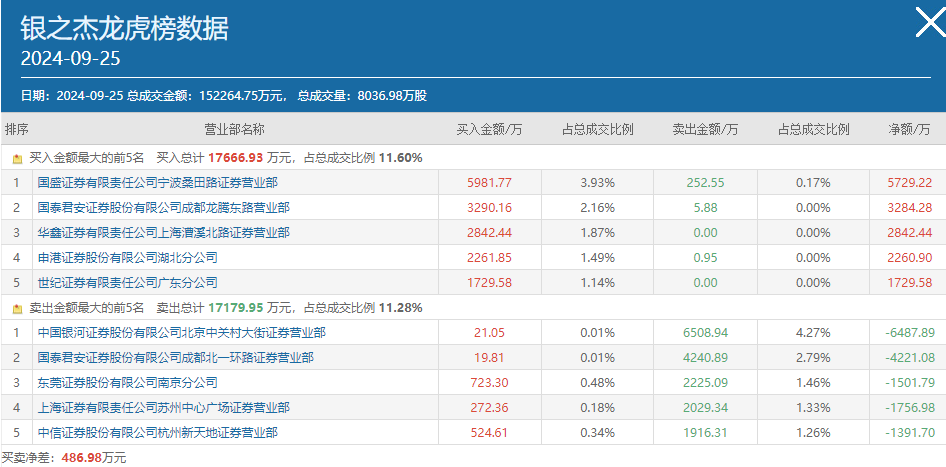Select sell amount 4240.89 cell

(705, 358)
